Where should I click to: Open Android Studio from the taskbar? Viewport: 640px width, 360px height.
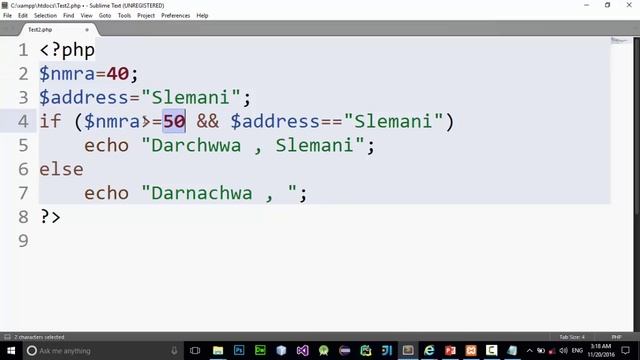pos(324,351)
